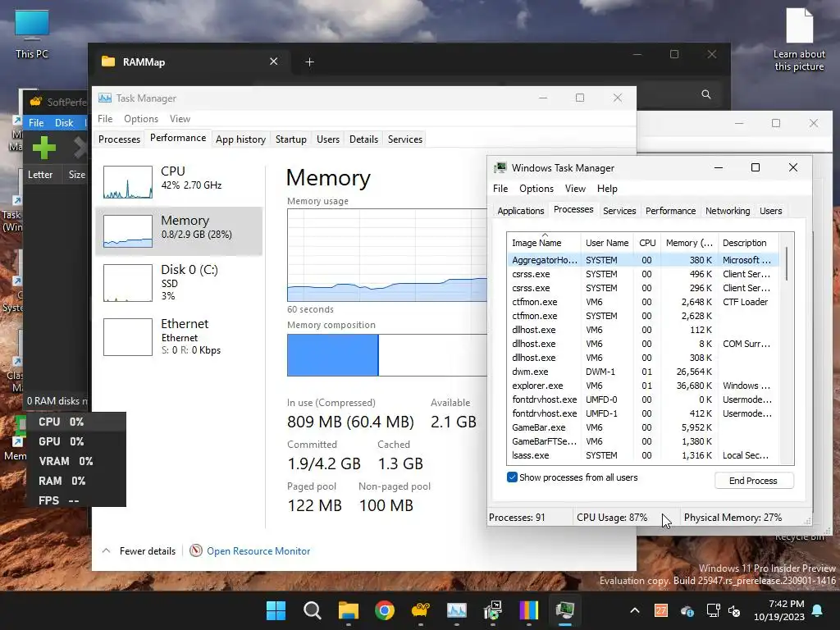Open taskbar Search
The image size is (840, 630).
tap(313, 610)
